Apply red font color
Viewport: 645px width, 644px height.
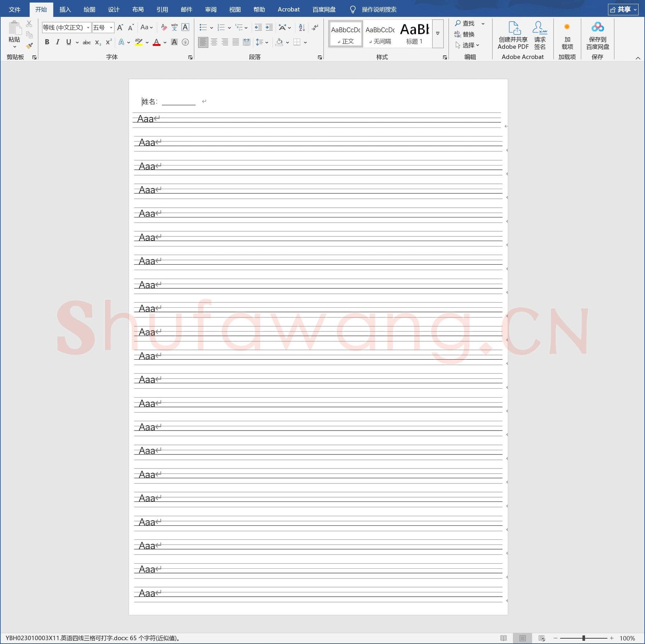157,42
